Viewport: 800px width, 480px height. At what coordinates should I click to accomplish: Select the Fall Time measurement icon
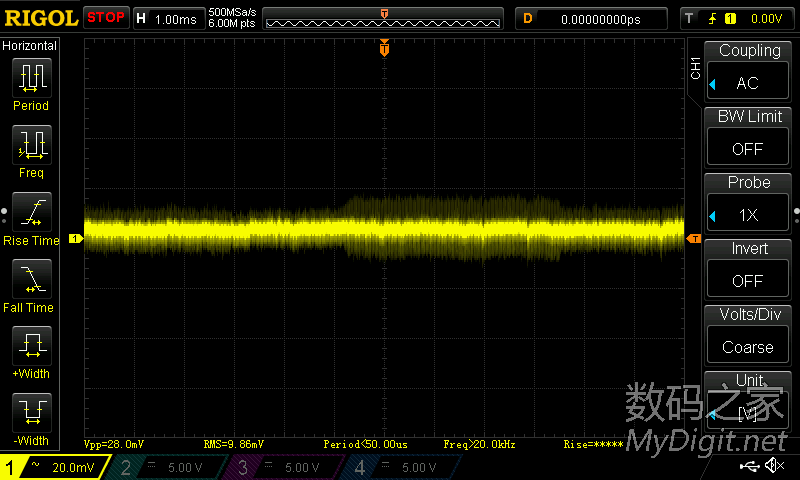pos(32,279)
